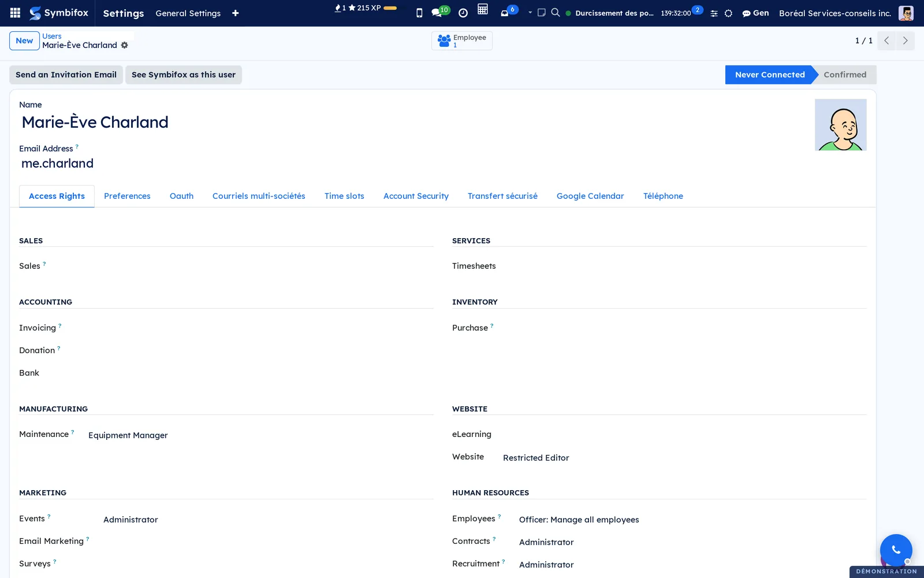Go to the next record arrow

[905, 41]
